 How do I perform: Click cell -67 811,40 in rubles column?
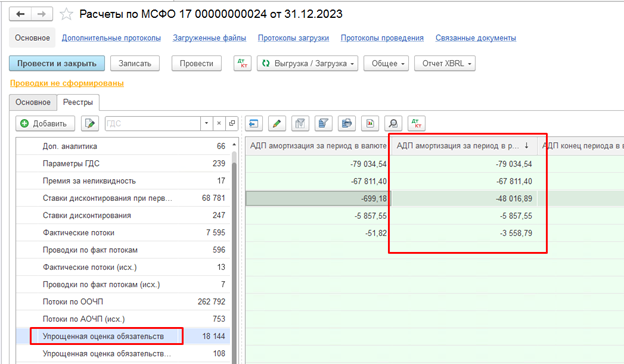coord(464,181)
